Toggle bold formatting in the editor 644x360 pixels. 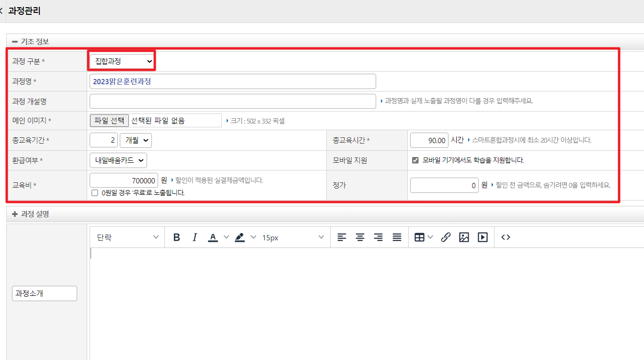(177, 237)
